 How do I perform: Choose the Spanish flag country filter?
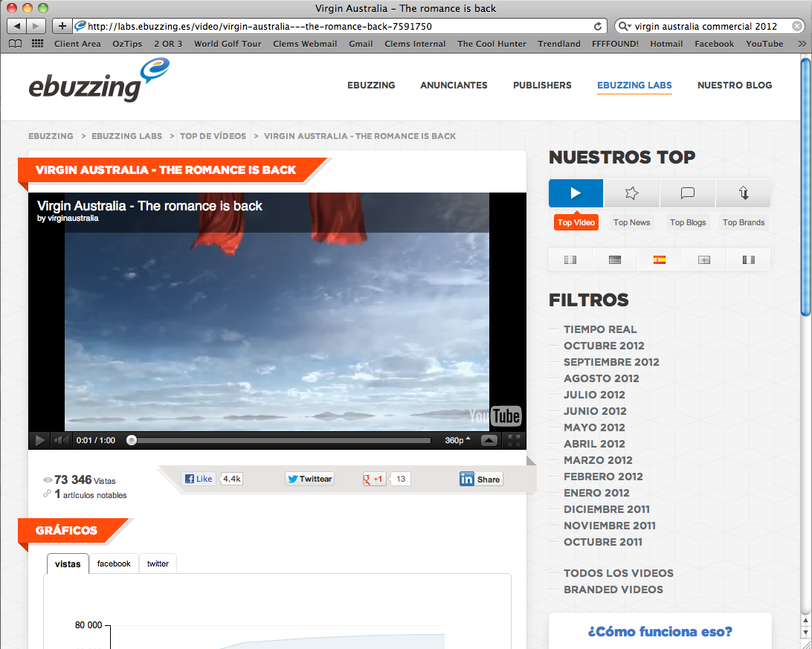pos(660,259)
